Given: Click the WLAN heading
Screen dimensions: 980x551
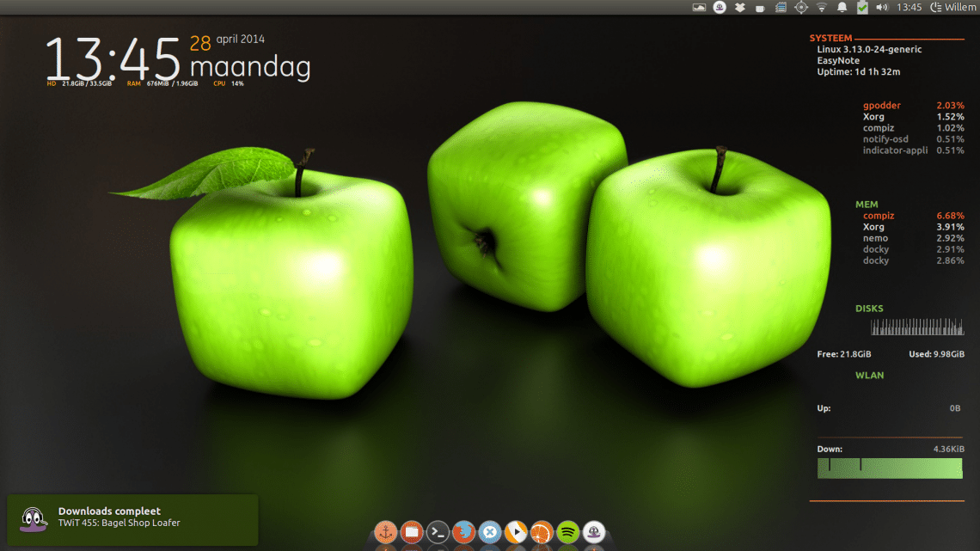Looking at the screenshot, I should click(x=869, y=376).
